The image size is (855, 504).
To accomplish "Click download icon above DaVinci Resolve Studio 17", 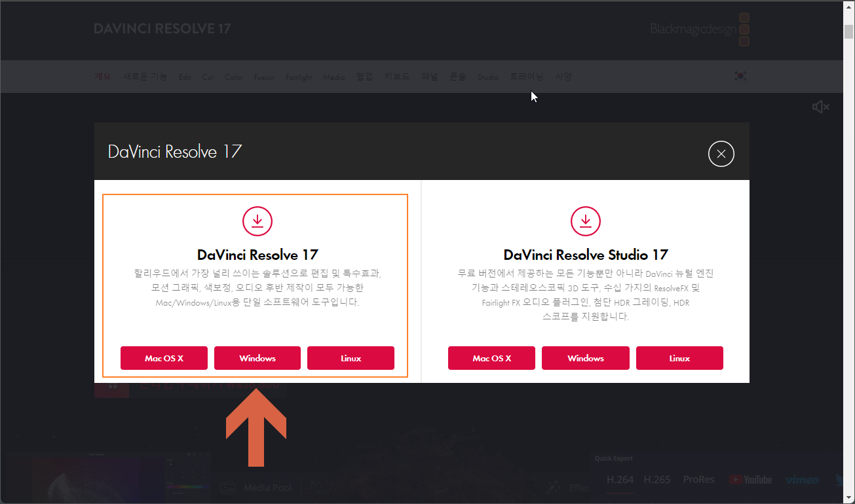I will 585,221.
